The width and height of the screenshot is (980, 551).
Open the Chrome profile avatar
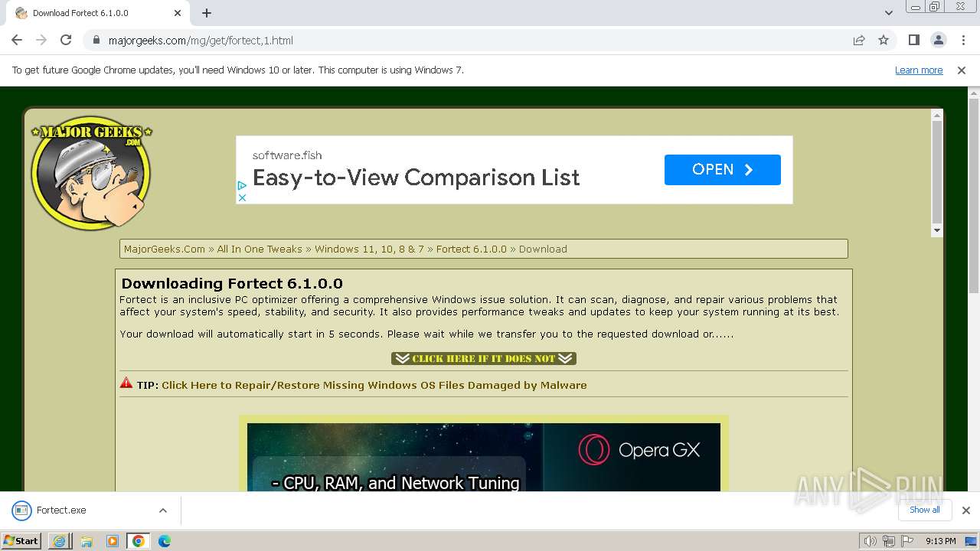coord(938,40)
